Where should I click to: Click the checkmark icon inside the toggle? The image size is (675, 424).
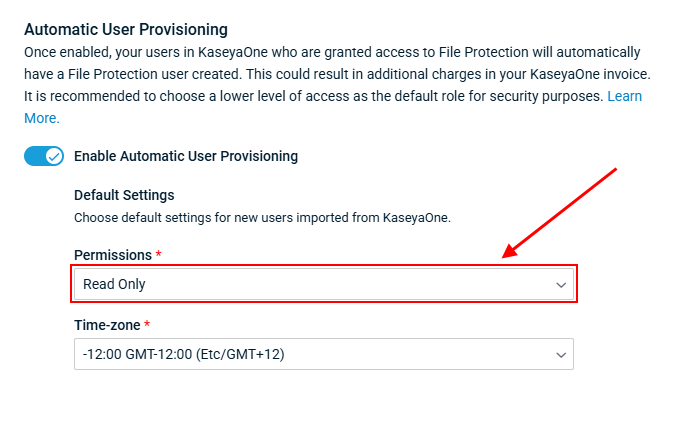pyautogui.click(x=54, y=156)
